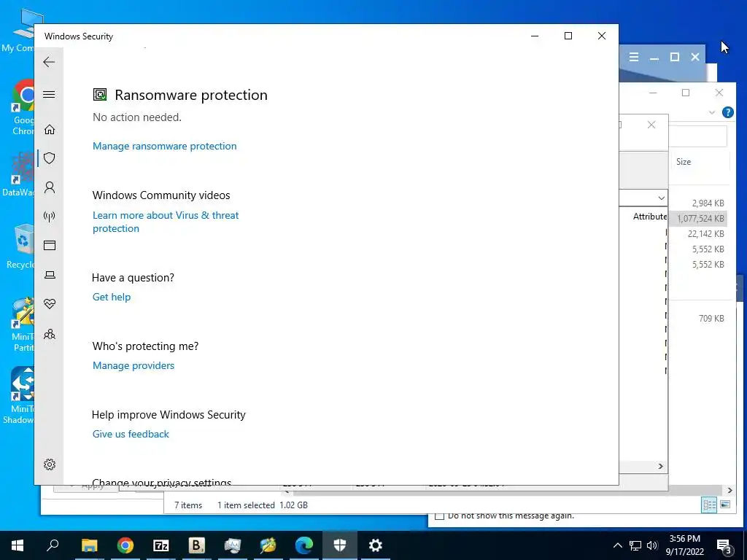
Task: Open Device performance & health heart icon
Action: (50, 304)
